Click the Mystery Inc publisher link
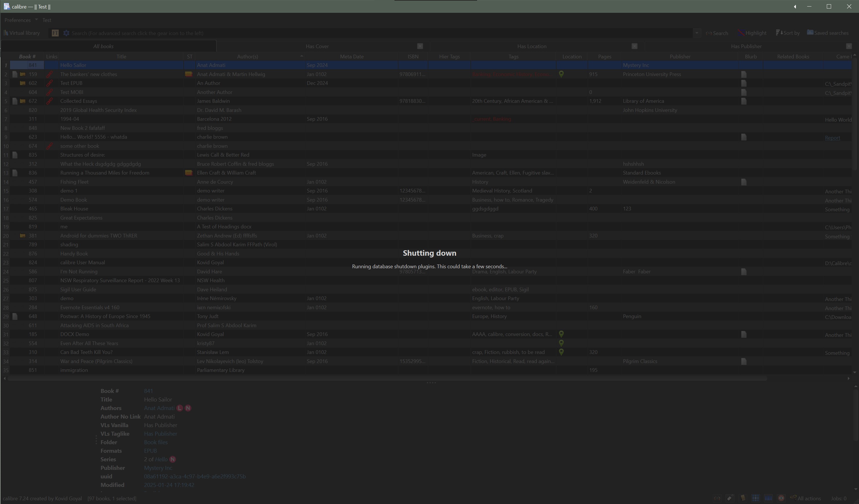 pyautogui.click(x=158, y=468)
